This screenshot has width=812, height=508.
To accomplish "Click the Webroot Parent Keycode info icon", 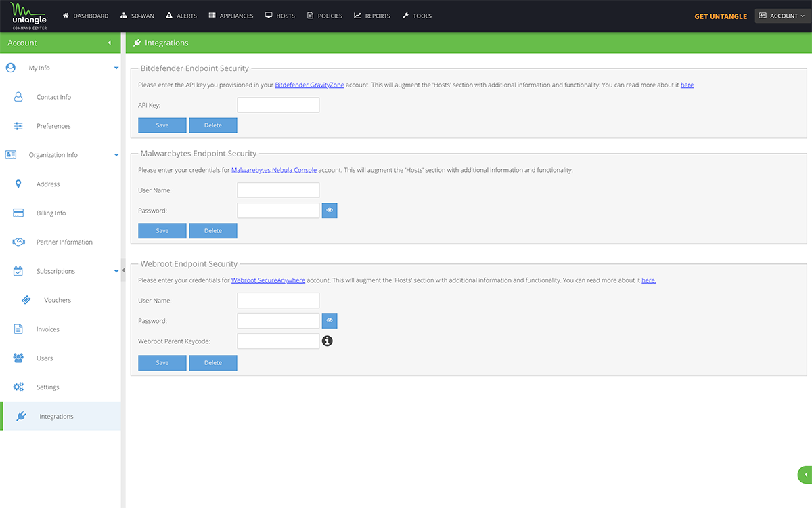I will tap(328, 341).
